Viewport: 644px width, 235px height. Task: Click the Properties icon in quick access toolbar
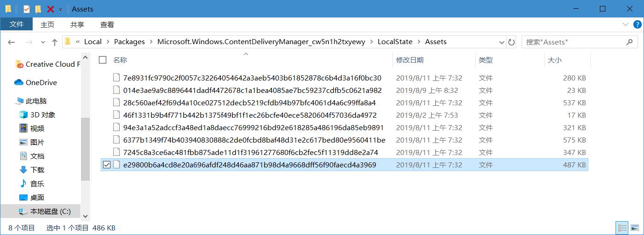(x=26, y=9)
